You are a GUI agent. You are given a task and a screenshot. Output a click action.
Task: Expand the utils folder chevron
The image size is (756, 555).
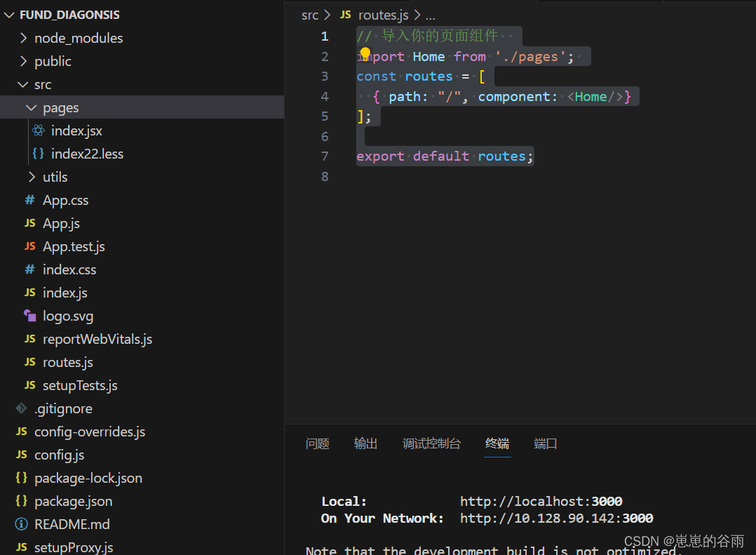coord(32,177)
